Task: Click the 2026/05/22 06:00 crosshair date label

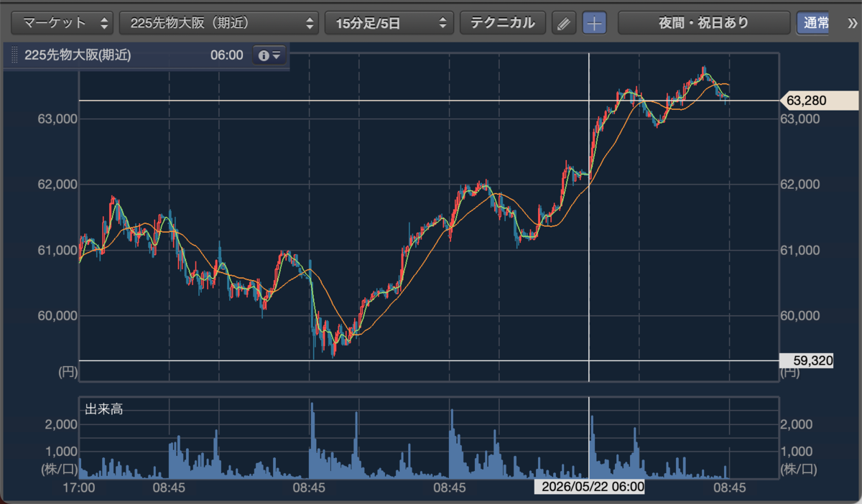Action: tap(589, 487)
